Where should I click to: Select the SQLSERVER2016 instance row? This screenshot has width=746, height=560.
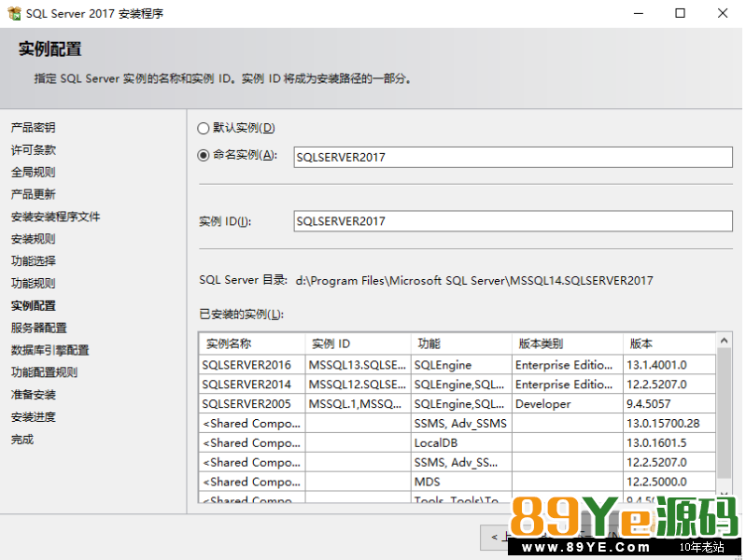(457, 365)
